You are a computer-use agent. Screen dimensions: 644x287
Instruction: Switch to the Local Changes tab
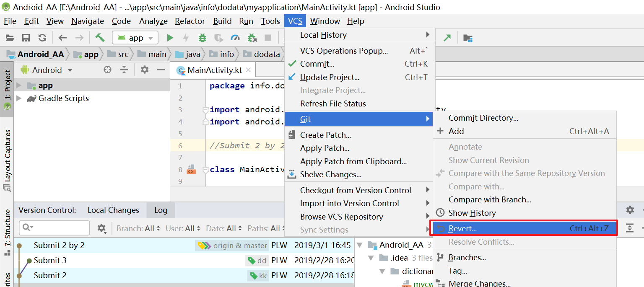[113, 210]
